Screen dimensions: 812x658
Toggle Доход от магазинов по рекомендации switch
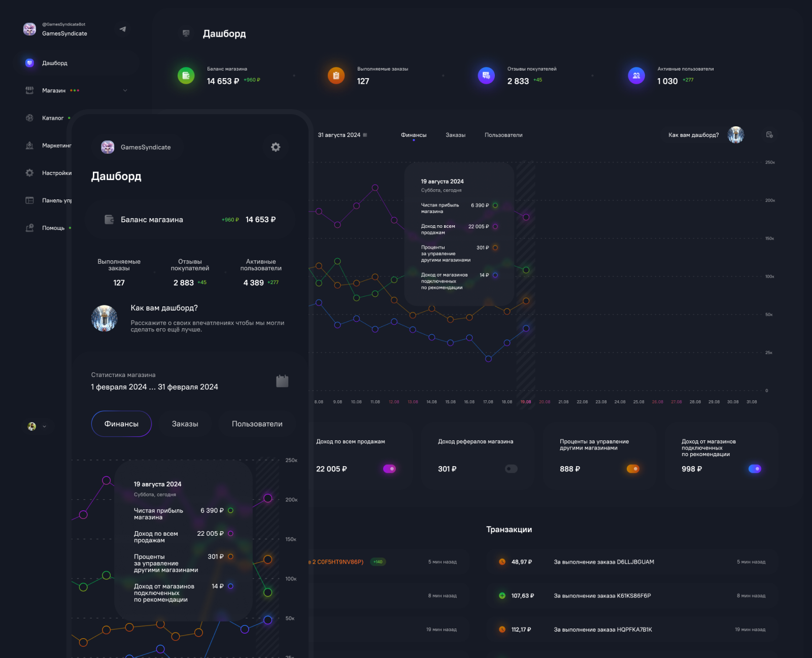[x=755, y=469]
